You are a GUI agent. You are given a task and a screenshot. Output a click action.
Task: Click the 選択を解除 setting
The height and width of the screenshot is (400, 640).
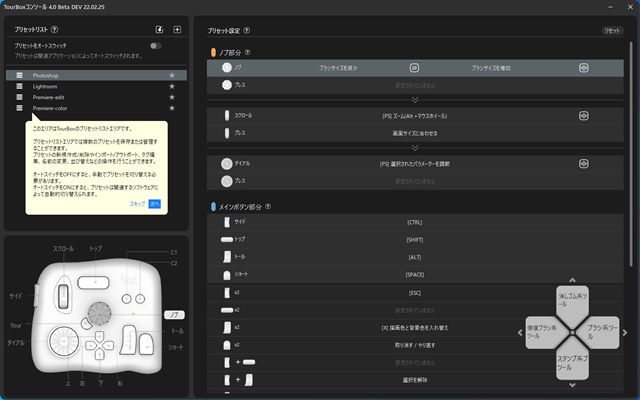[x=415, y=380]
